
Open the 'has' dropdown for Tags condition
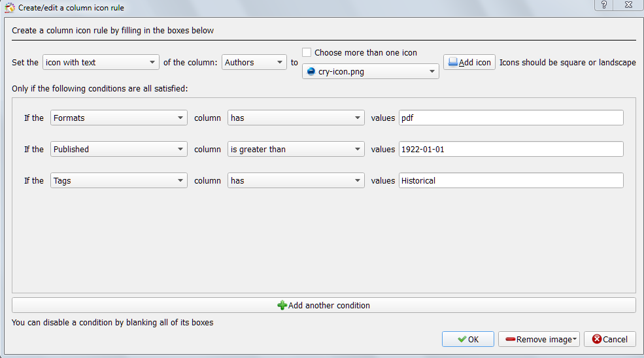(x=296, y=181)
